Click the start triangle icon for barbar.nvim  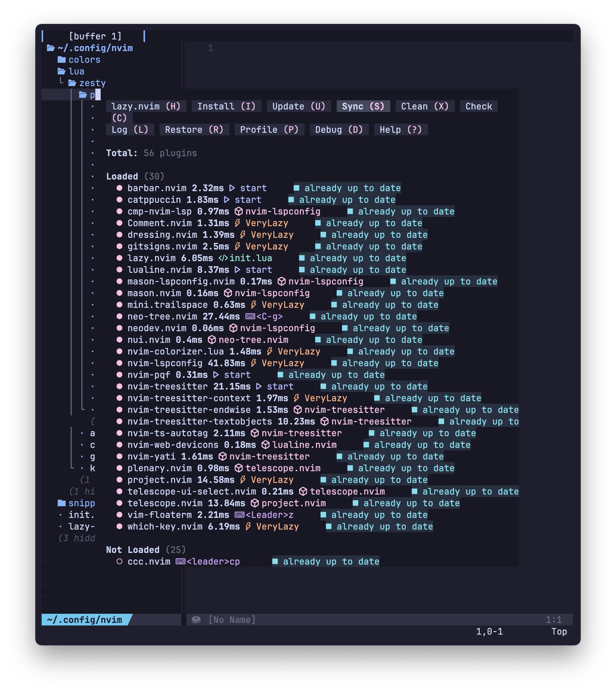232,188
